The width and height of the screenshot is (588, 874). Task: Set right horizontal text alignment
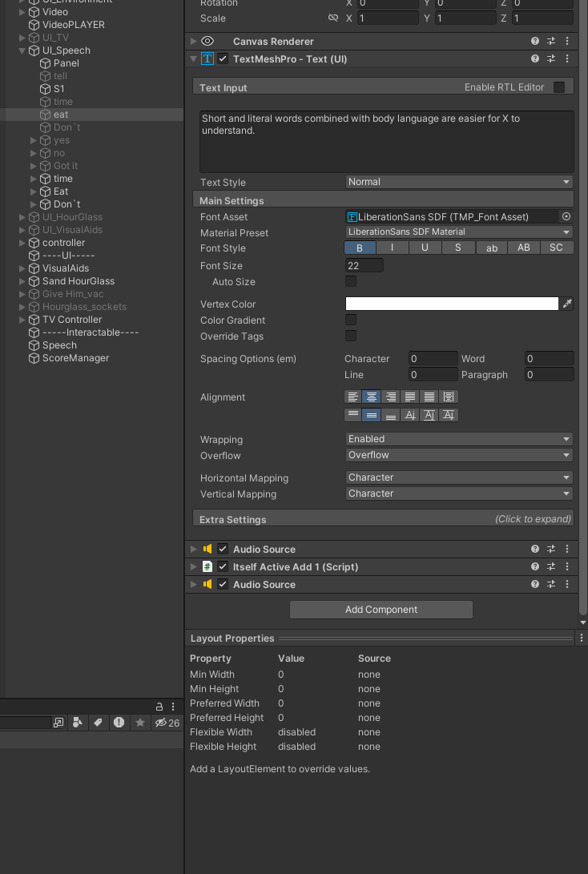(x=391, y=397)
